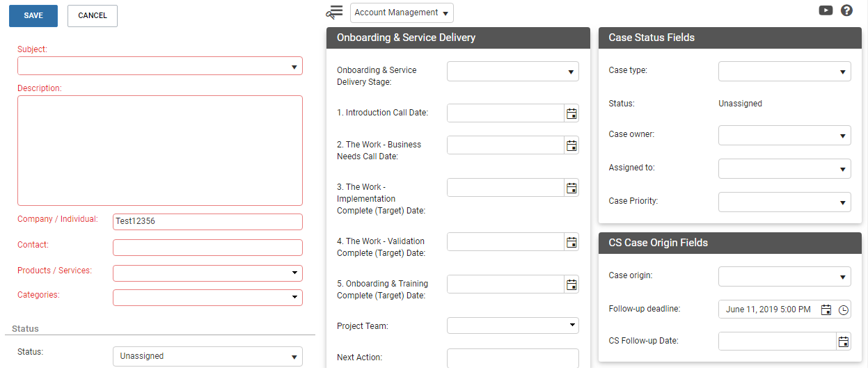The image size is (868, 370).
Task: Open the Case Priority dropdown
Action: coord(784,202)
